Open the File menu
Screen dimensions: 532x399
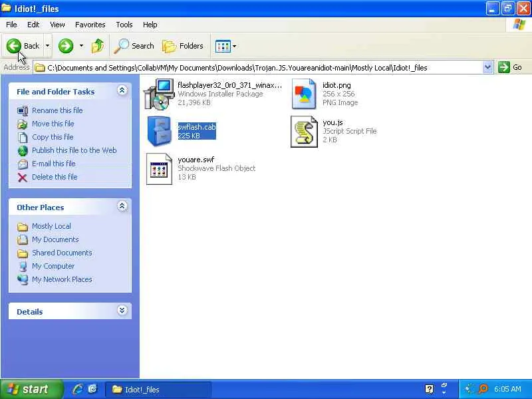11,25
